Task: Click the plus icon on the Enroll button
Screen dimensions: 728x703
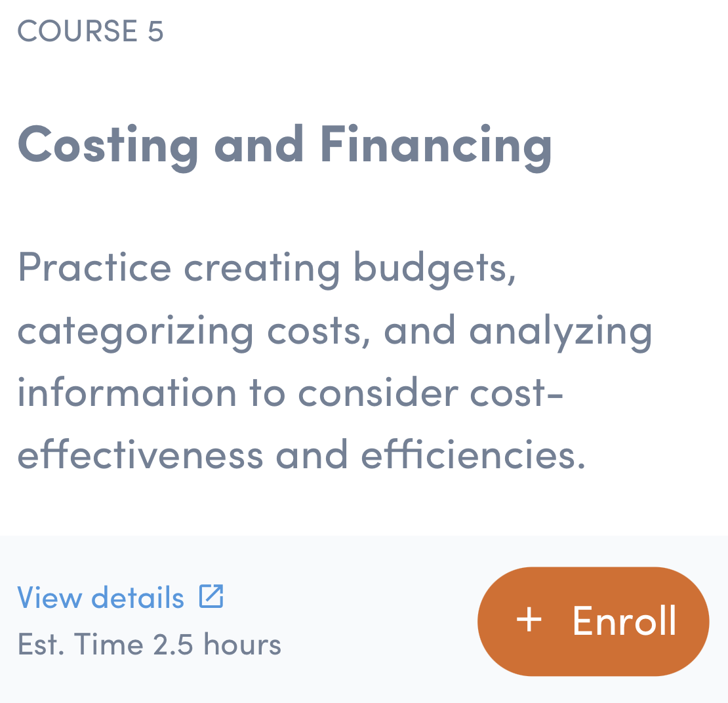Action: 529,620
